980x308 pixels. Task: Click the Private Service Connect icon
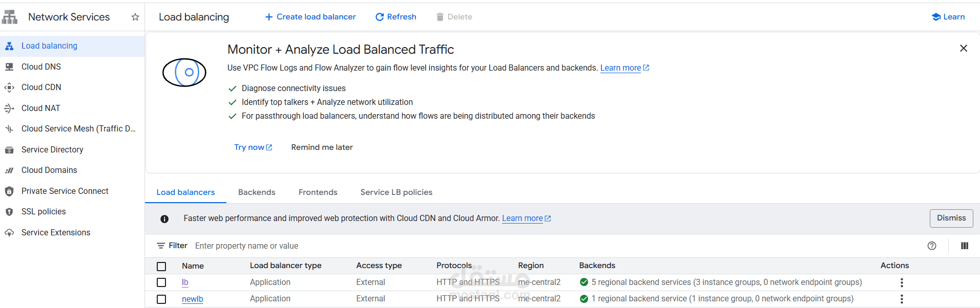coord(9,191)
